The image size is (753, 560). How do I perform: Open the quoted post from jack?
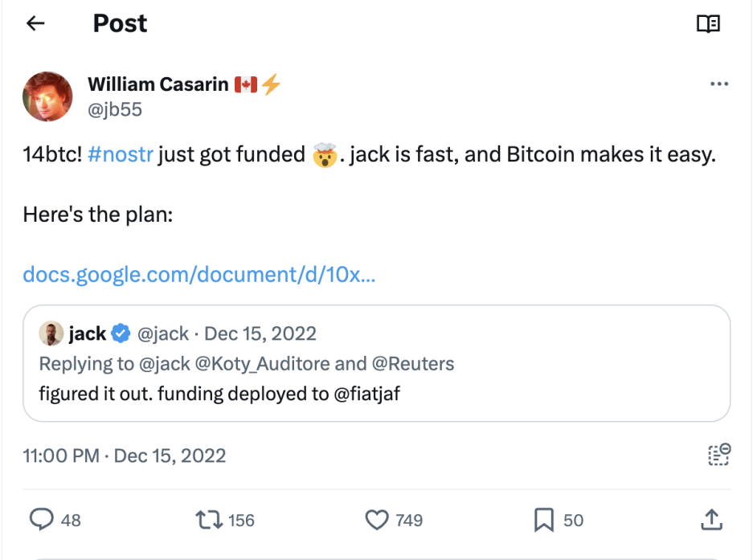376,363
